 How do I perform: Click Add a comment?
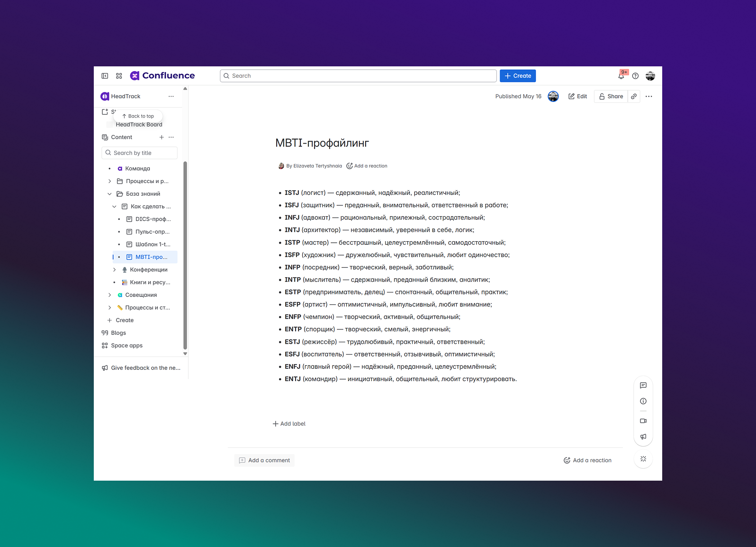pyautogui.click(x=264, y=460)
